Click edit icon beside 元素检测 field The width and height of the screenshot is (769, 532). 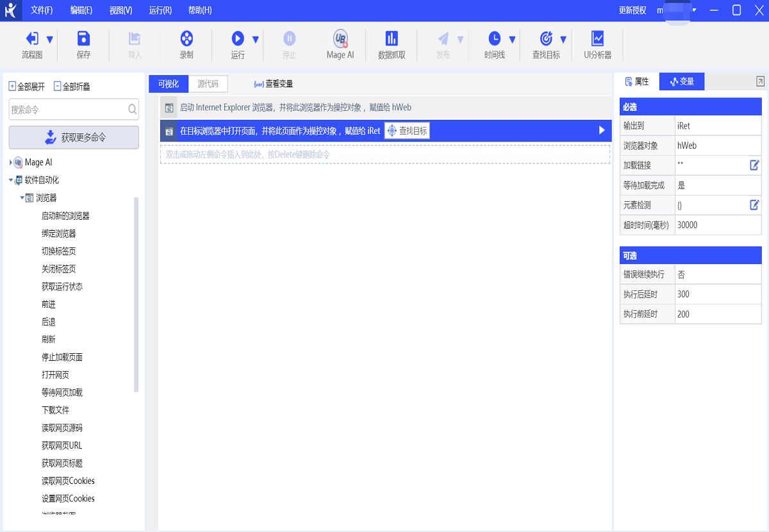pyautogui.click(x=754, y=205)
